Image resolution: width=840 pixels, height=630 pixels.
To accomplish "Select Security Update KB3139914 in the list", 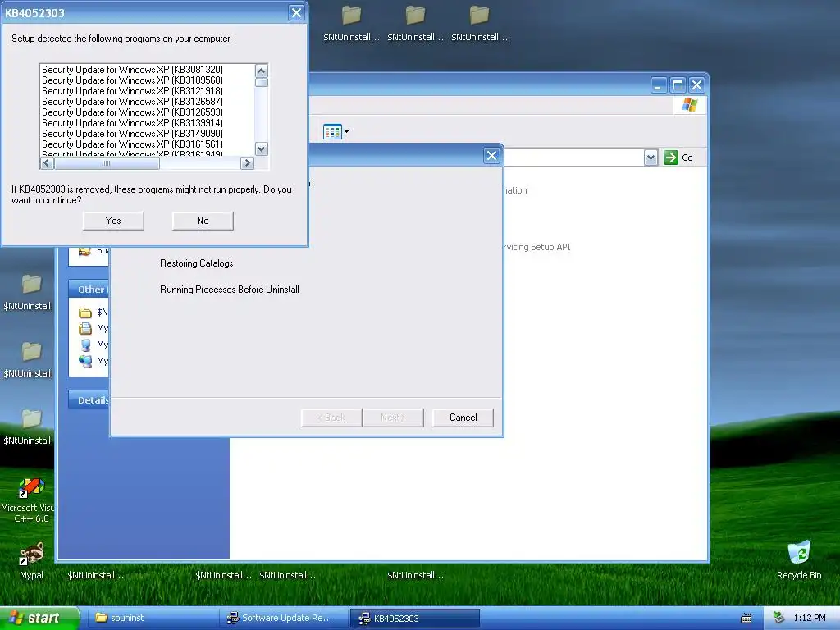I will (132, 123).
